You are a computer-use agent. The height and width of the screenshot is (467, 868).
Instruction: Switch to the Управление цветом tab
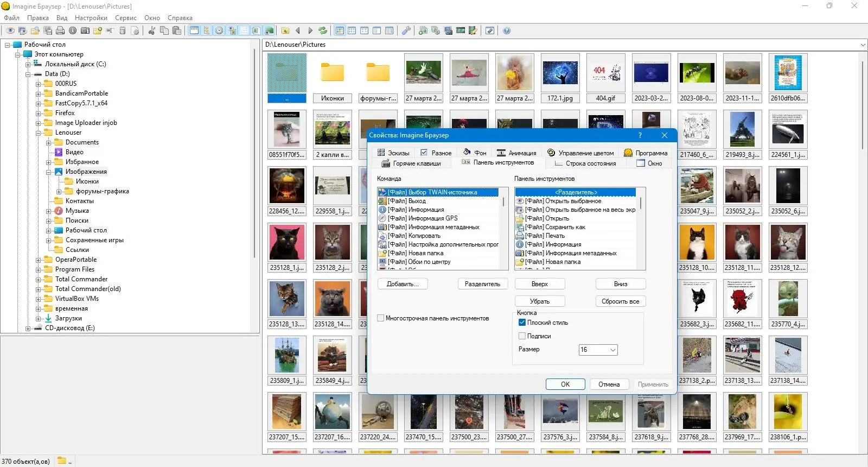pos(580,153)
